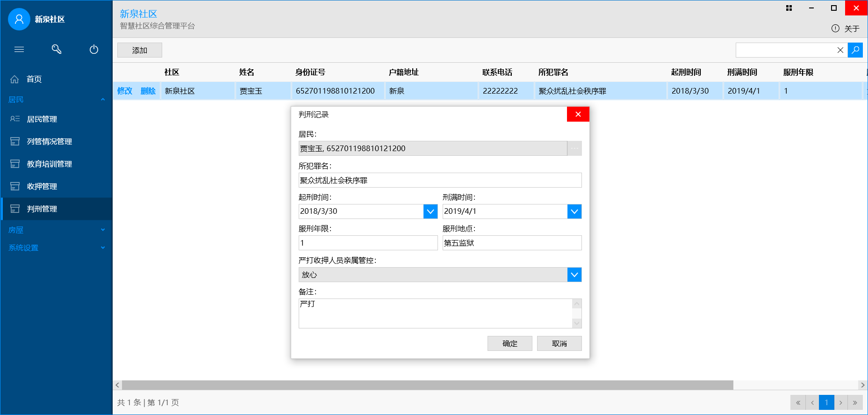Clear the search box with X icon
This screenshot has height=415, width=868.
[840, 50]
